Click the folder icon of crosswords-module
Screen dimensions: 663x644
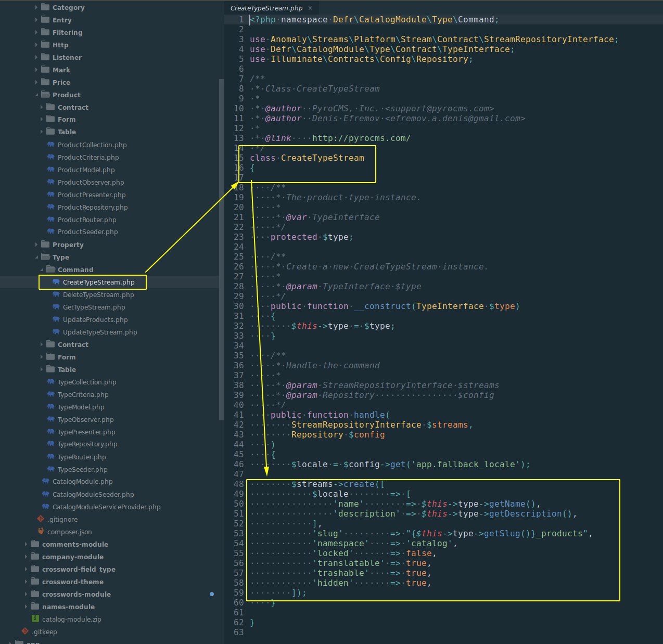35,594
